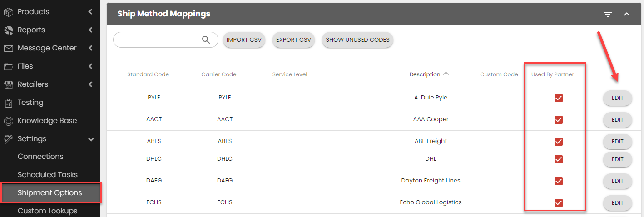Click the Retailers storefront icon
Image resolution: width=644 pixels, height=217 pixels.
8,84
